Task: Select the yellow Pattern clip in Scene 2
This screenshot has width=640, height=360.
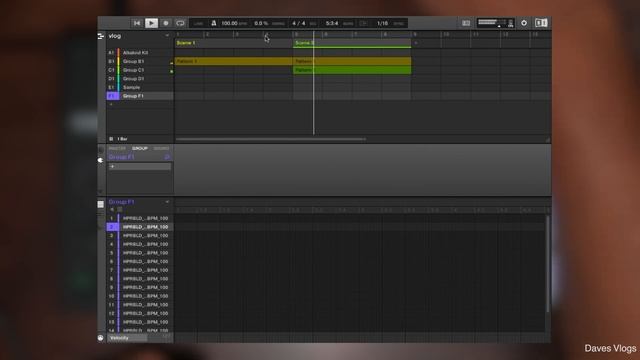Action: (x=352, y=61)
